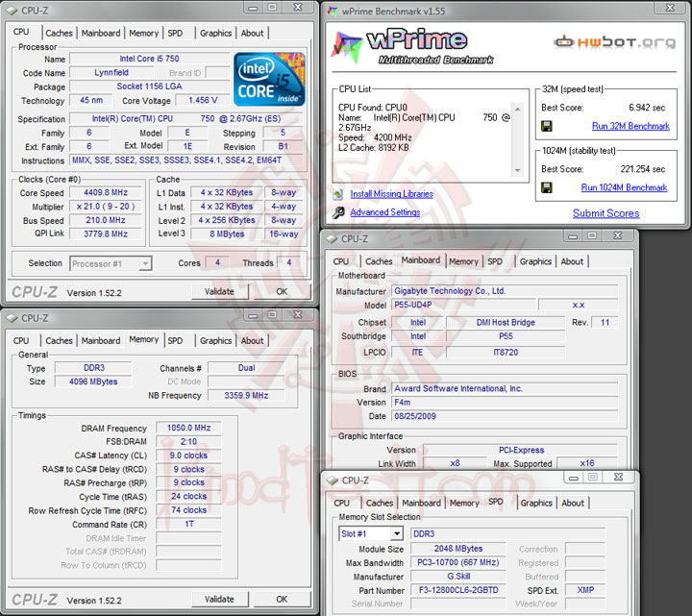Open the Install Missing Libraries link
The image size is (692, 616).
[391, 194]
